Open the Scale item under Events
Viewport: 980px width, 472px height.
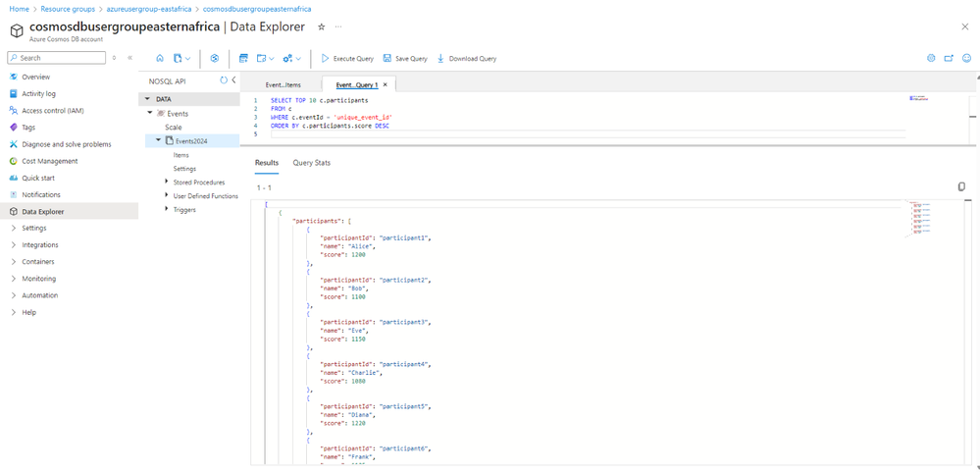(x=173, y=127)
